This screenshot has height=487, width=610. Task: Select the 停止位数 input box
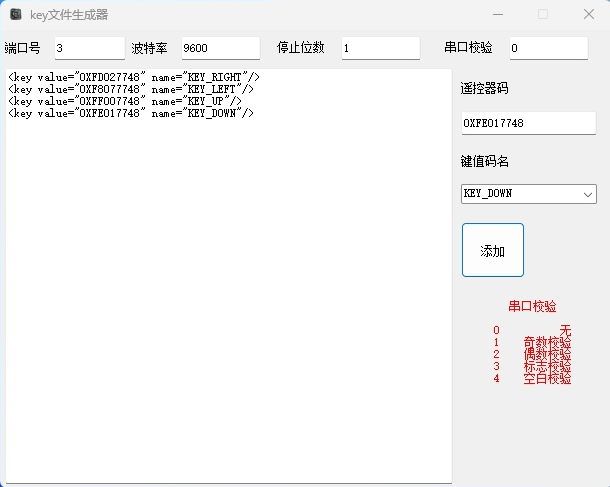pos(379,48)
